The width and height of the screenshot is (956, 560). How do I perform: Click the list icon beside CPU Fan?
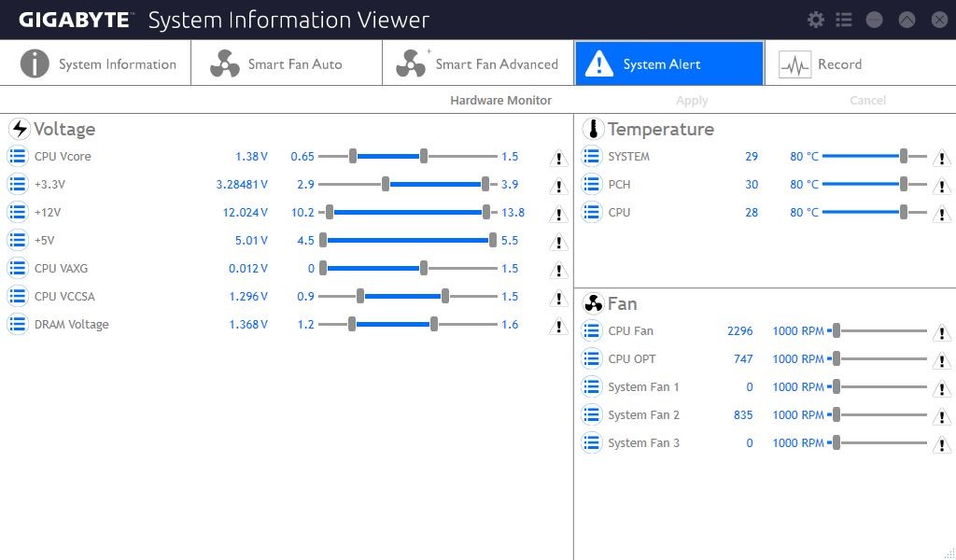coord(591,331)
